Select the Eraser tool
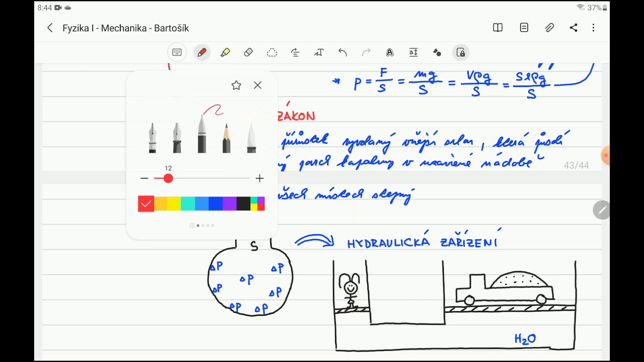This screenshot has height=362, width=644. [x=248, y=52]
